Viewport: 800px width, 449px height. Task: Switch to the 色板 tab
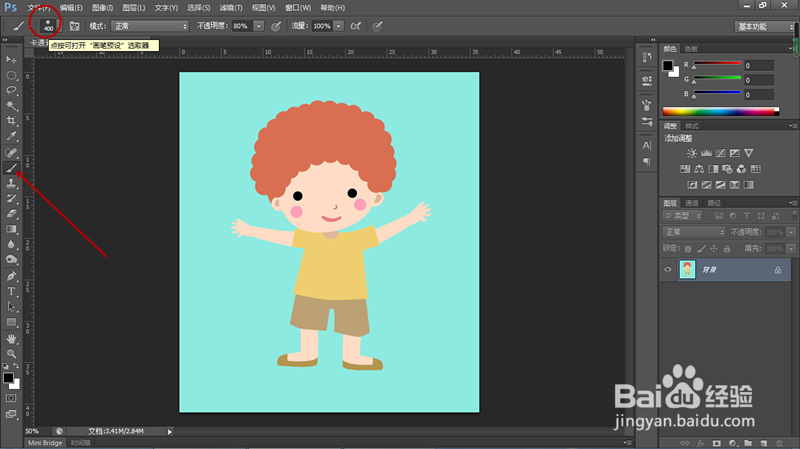pyautogui.click(x=691, y=49)
